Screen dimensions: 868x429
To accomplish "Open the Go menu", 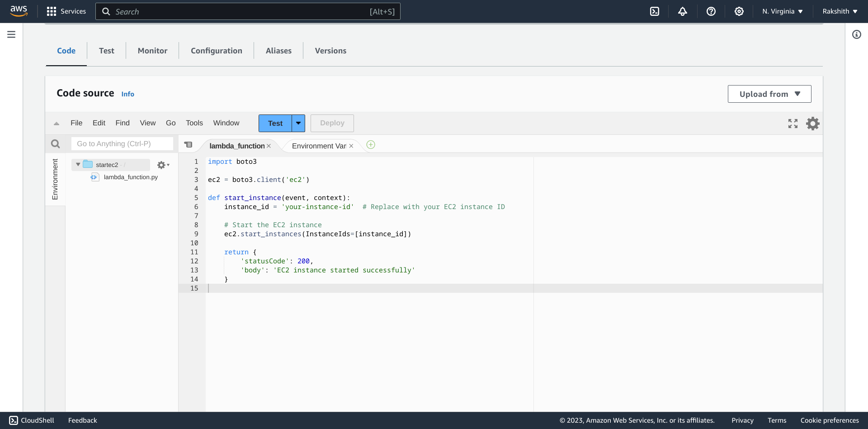I will coord(171,123).
